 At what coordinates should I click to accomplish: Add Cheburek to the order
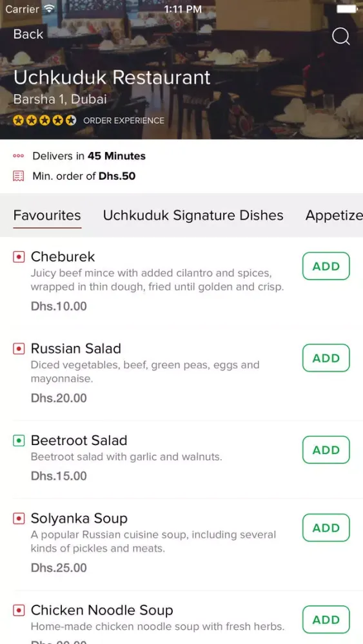(x=326, y=266)
